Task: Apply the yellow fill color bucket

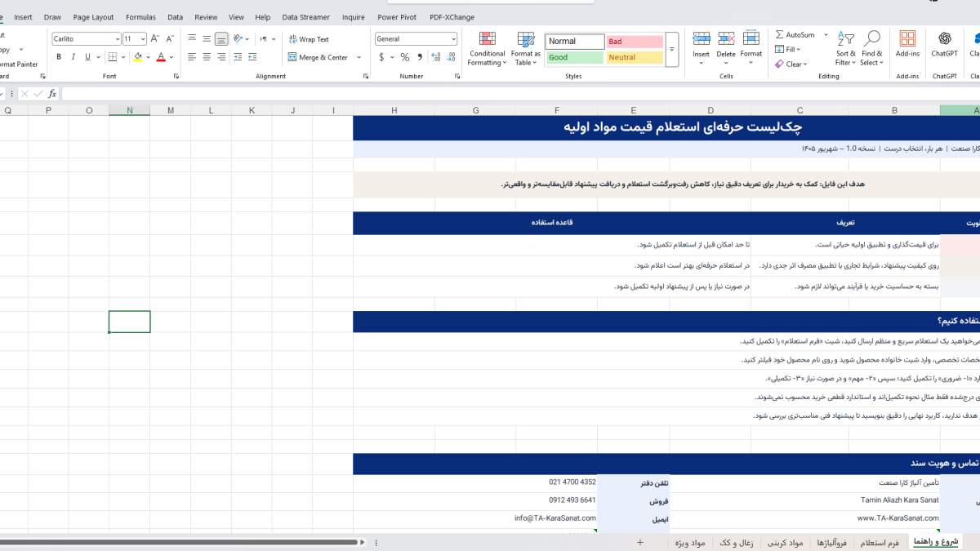Action: click(x=137, y=57)
